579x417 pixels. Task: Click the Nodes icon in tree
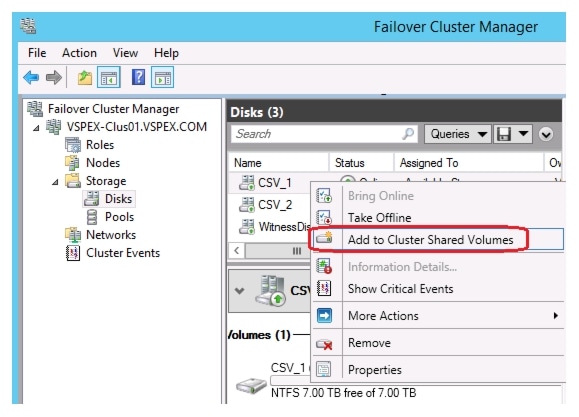tap(72, 163)
